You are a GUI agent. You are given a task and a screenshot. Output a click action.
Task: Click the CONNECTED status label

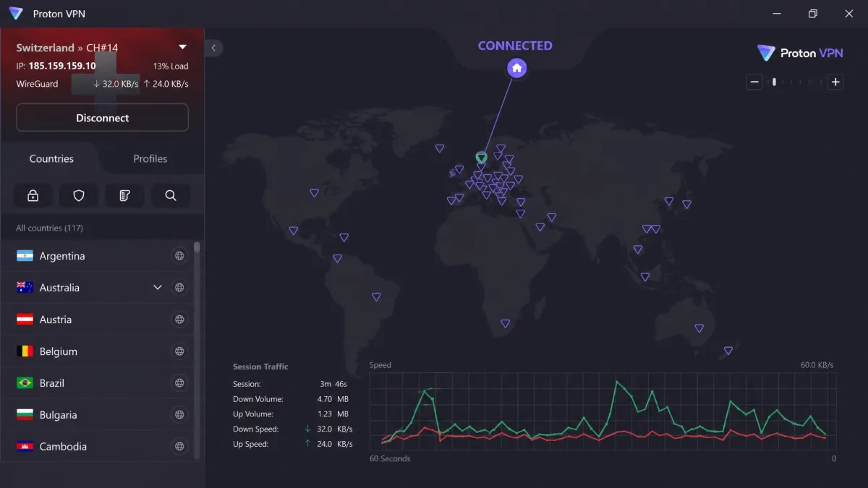point(515,46)
